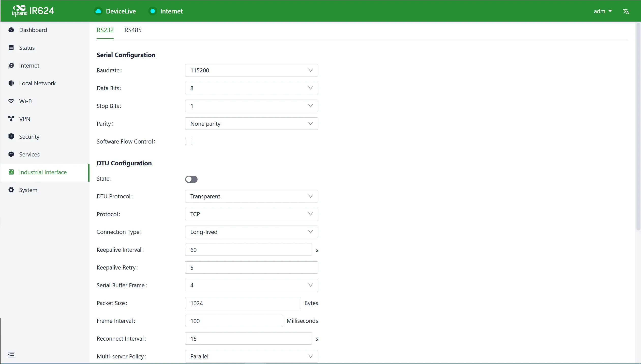Click the Internet status indicator dot
This screenshot has width=641, height=364.
click(x=153, y=11)
